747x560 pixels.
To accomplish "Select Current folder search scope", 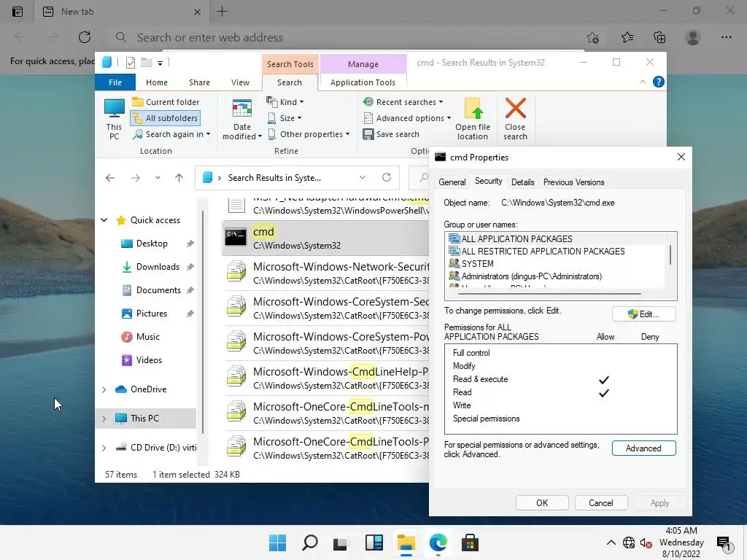I will click(166, 102).
